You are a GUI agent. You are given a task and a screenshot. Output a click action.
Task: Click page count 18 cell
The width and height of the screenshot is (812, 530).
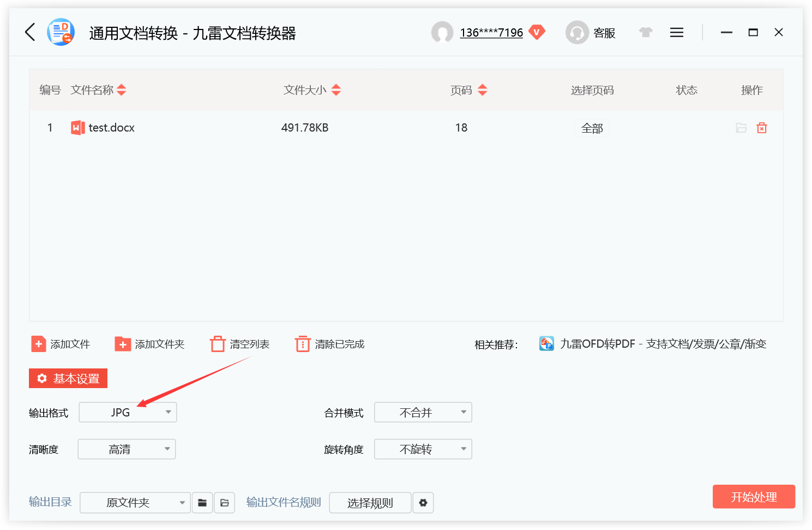461,128
